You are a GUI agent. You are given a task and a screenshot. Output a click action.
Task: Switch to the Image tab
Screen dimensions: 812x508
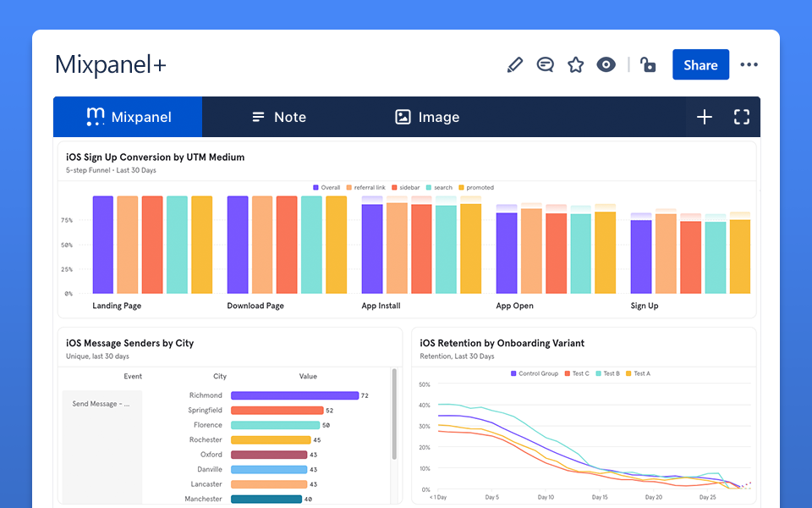tap(427, 117)
